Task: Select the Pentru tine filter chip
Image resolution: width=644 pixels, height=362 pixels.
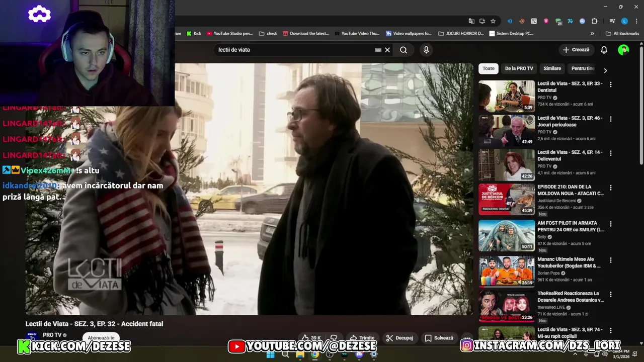Action: coord(583,68)
